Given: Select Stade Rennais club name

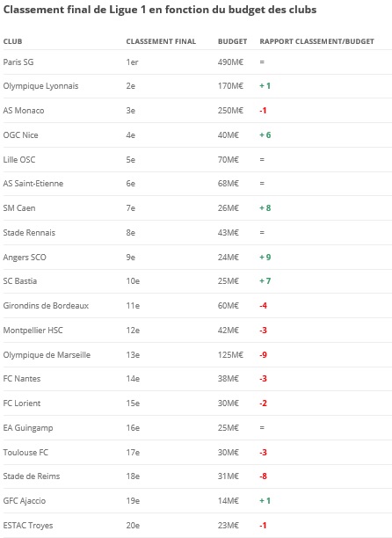Looking at the screenshot, I should pos(29,233).
